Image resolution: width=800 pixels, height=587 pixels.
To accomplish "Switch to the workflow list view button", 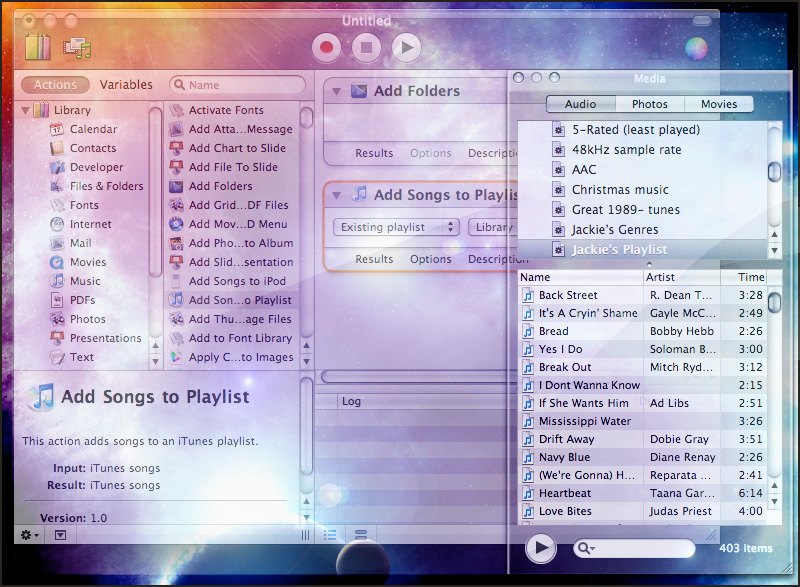I will point(330,535).
